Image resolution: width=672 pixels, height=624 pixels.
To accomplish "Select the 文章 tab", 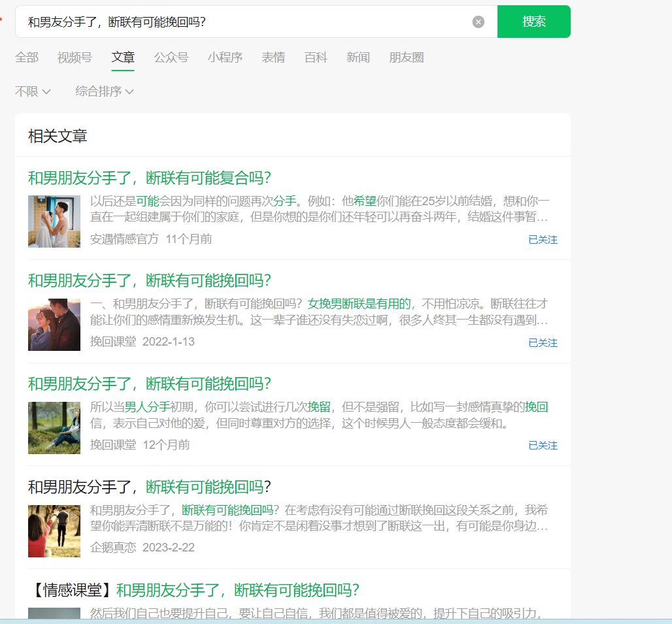I will [123, 57].
